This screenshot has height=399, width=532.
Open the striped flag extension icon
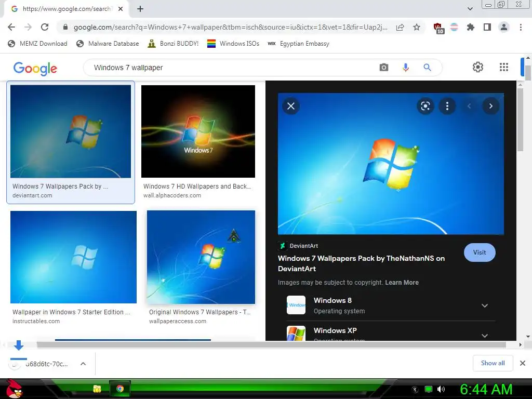454,27
